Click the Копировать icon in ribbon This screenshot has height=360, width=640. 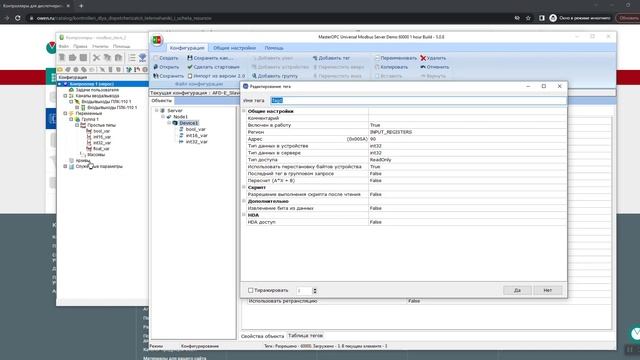click(377, 67)
